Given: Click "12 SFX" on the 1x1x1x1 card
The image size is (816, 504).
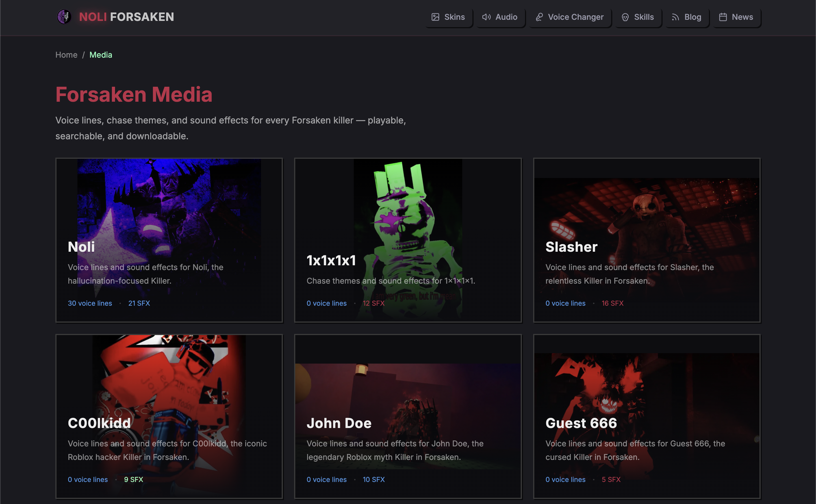Looking at the screenshot, I should click(374, 303).
